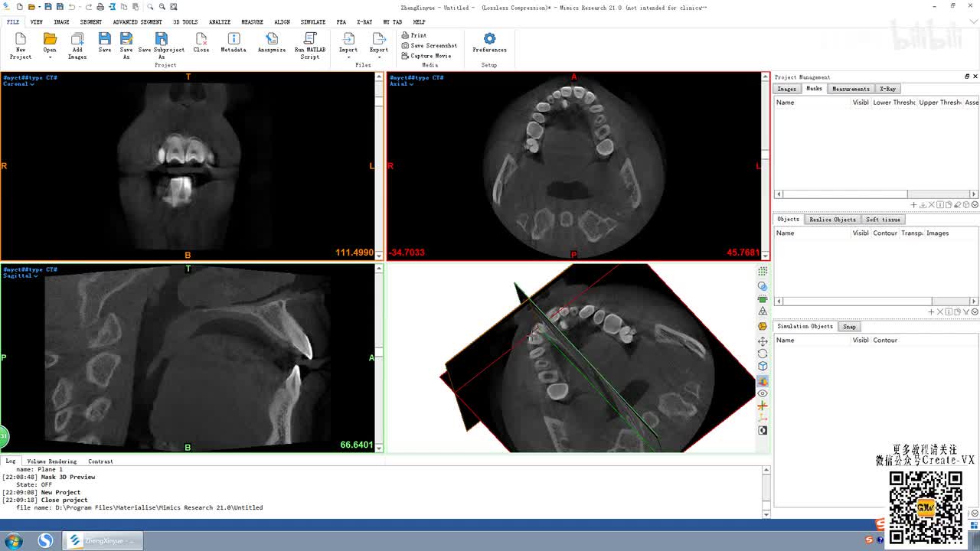This screenshot has height=551, width=980.
Task: Click the add-mask plus icon under Masks list
Action: (913, 205)
